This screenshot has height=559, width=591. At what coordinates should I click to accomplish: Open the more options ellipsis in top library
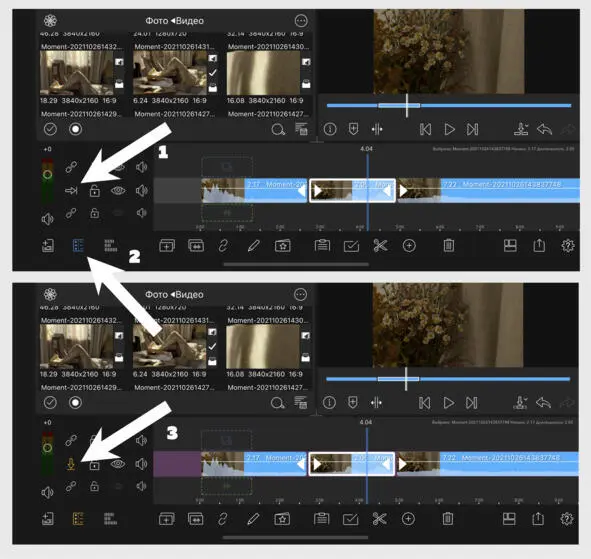(301, 21)
